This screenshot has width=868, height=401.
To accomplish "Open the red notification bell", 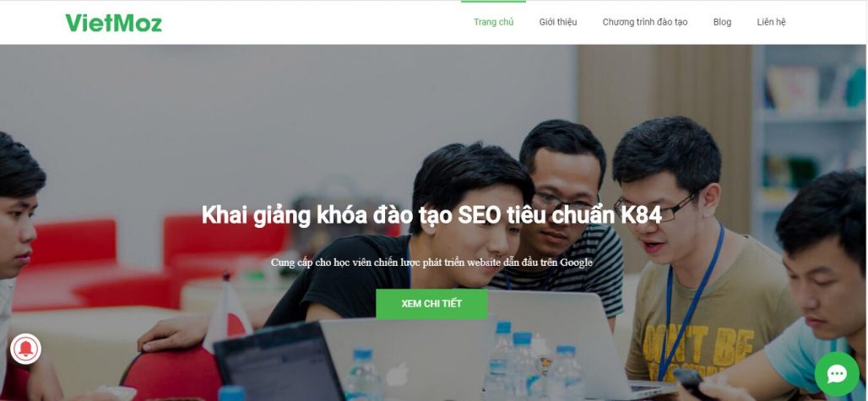I will [25, 349].
